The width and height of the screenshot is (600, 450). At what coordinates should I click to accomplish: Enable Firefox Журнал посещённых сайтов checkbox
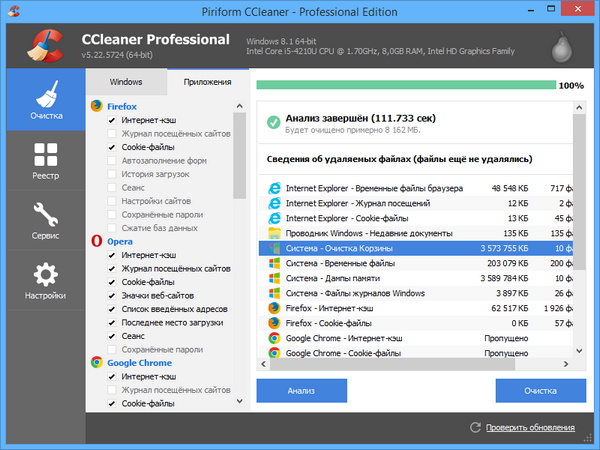coord(112,133)
